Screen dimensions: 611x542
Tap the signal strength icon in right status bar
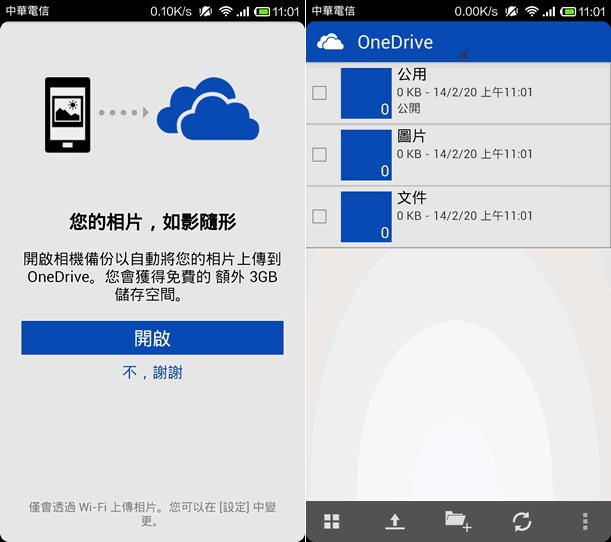549,11
